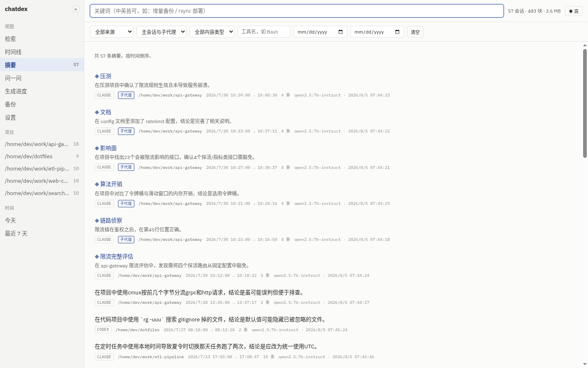Viewport: 588px width, 368px height.
Task: Open the 限流完整评估 summary title
Action: pos(116,256)
